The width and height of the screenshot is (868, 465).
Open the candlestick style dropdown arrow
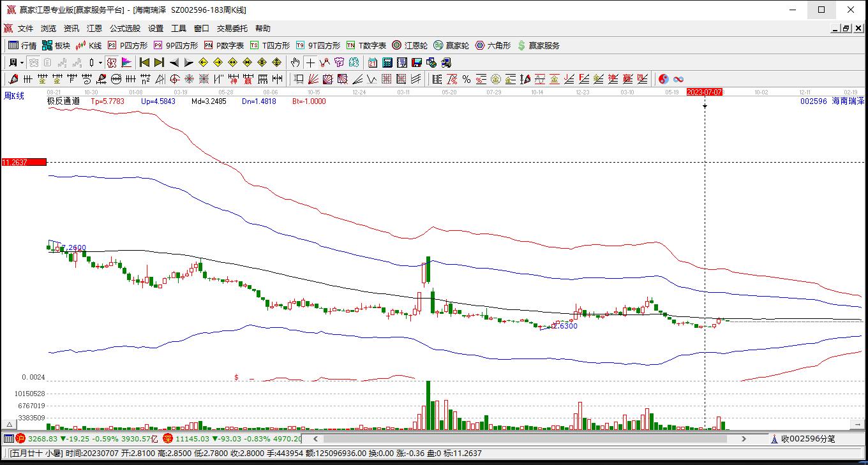100,63
